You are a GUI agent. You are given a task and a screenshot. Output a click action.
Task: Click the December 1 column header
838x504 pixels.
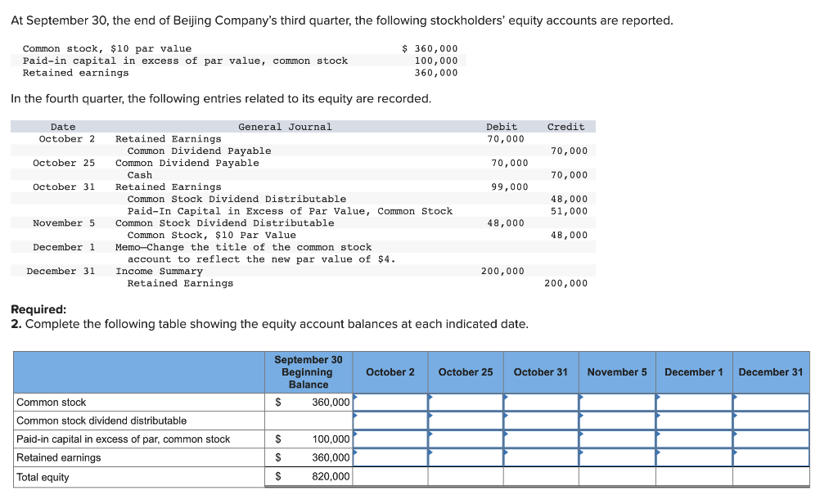point(694,372)
